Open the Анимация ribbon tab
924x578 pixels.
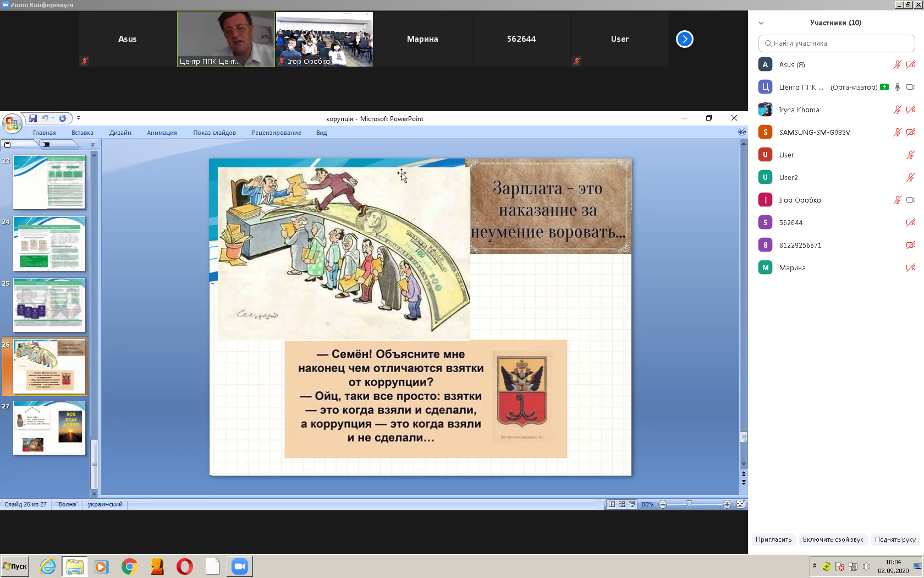(162, 133)
